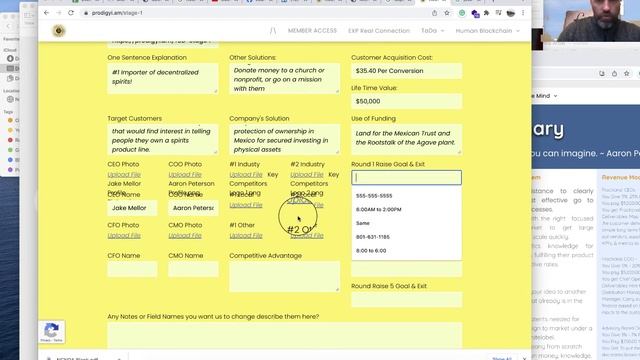Click the reCAPTCHA badge

pos(51,331)
